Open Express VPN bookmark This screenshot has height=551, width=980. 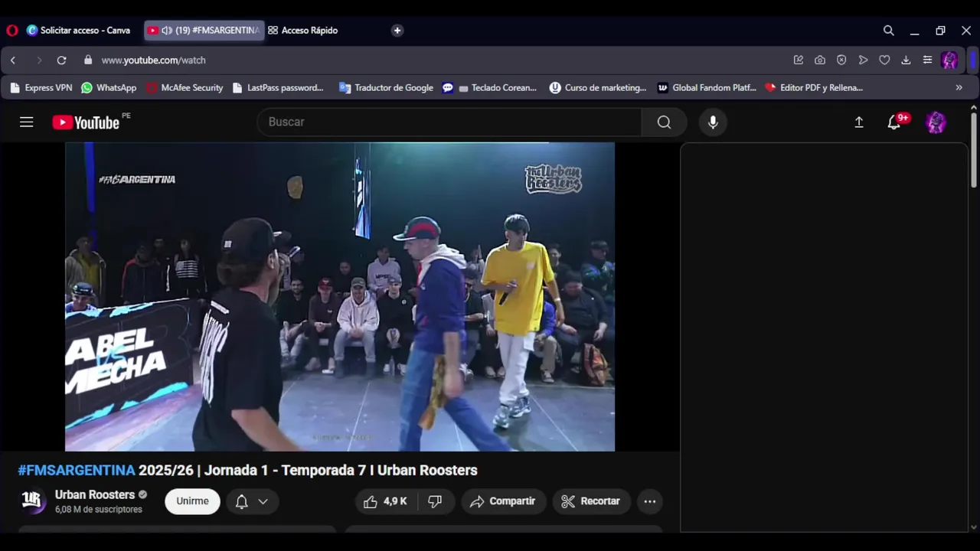click(41, 87)
